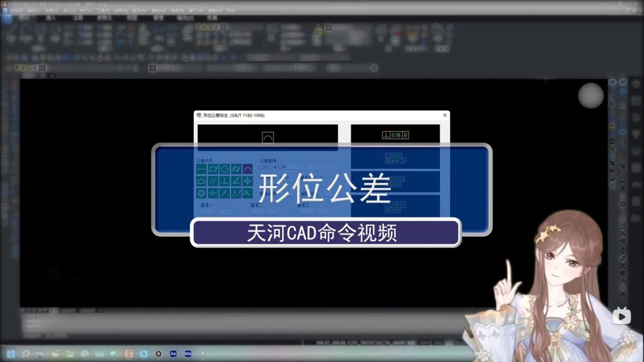Click the symbol preview pane showing the arc
644x362 pixels.
[268, 137]
